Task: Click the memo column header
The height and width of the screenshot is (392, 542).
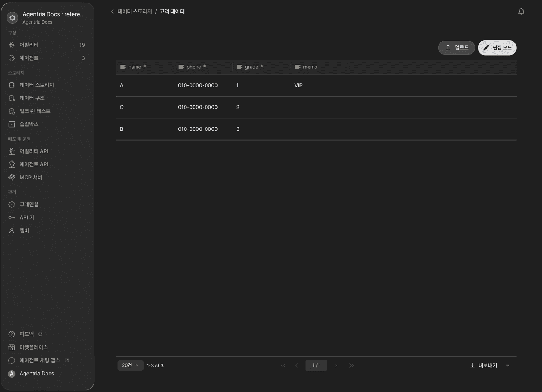Action: pyautogui.click(x=320, y=67)
